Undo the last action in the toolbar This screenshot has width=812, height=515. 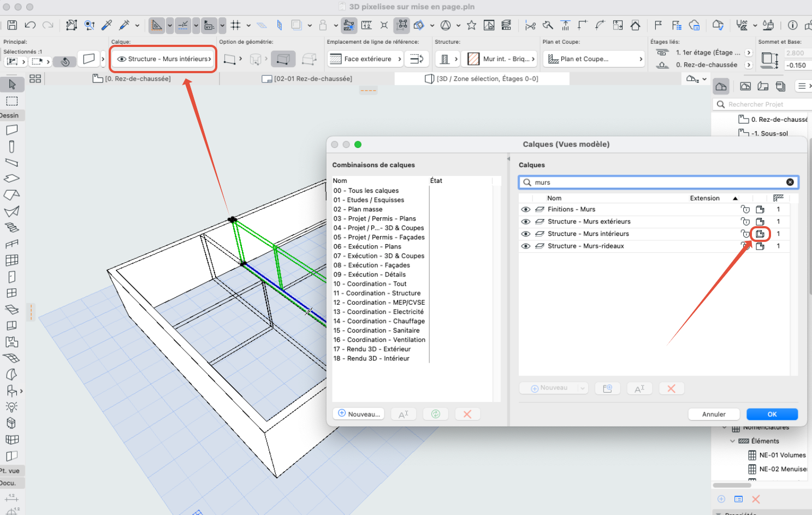tap(30, 25)
